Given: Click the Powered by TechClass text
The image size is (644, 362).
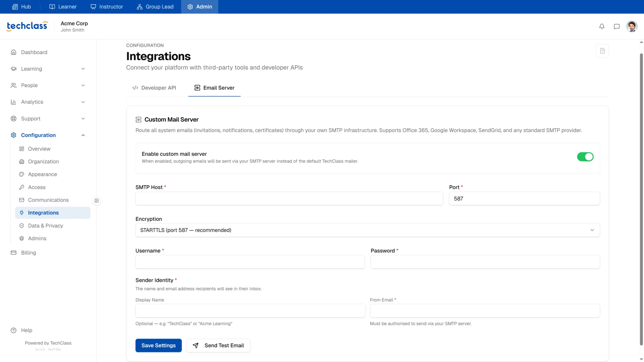Looking at the screenshot, I should pyautogui.click(x=48, y=343).
